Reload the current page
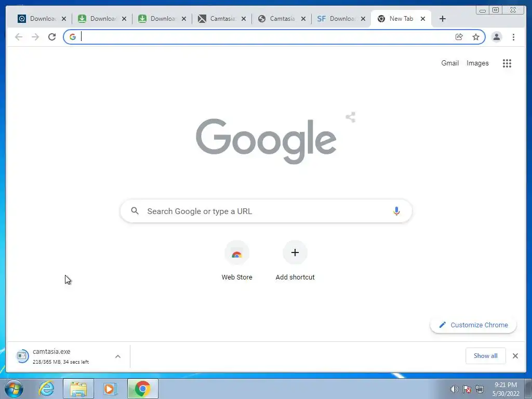This screenshot has width=532, height=399. (x=52, y=37)
